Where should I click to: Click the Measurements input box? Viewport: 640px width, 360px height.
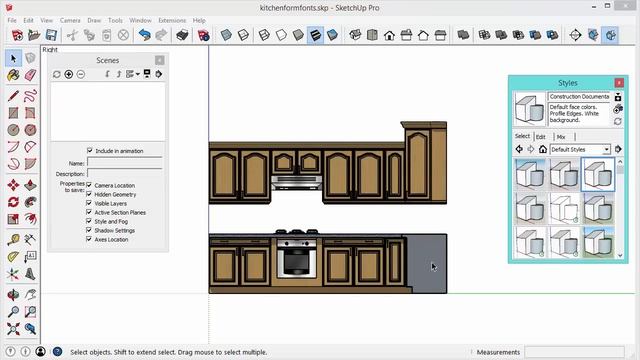574,352
